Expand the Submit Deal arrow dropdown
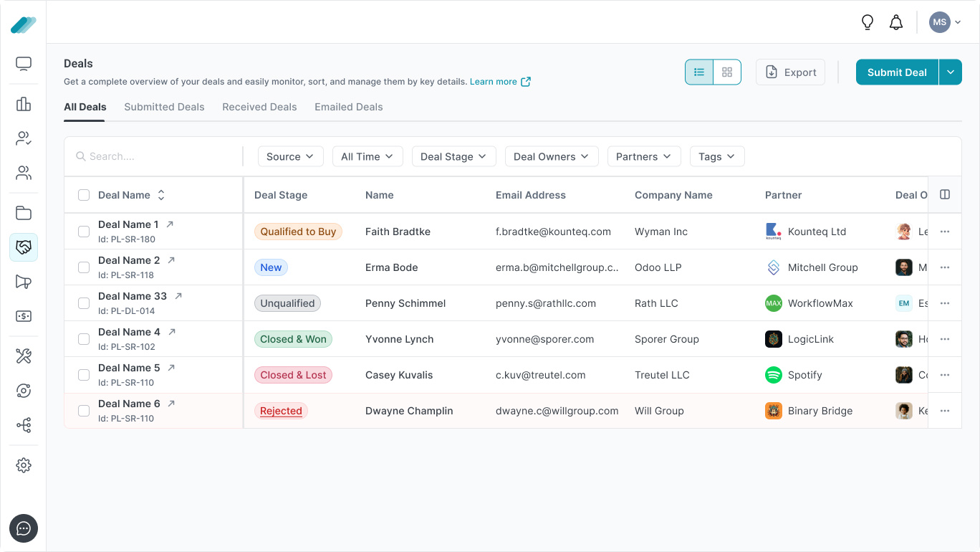This screenshot has height=552, width=980. pyautogui.click(x=951, y=72)
